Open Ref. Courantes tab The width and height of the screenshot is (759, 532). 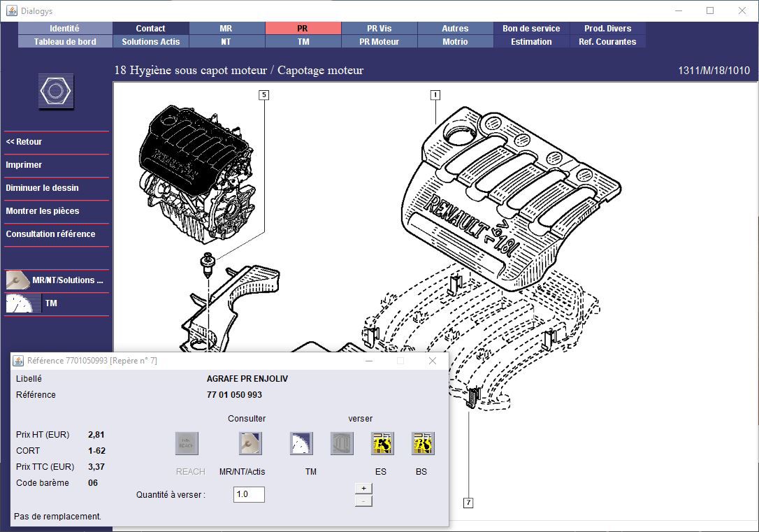point(607,42)
